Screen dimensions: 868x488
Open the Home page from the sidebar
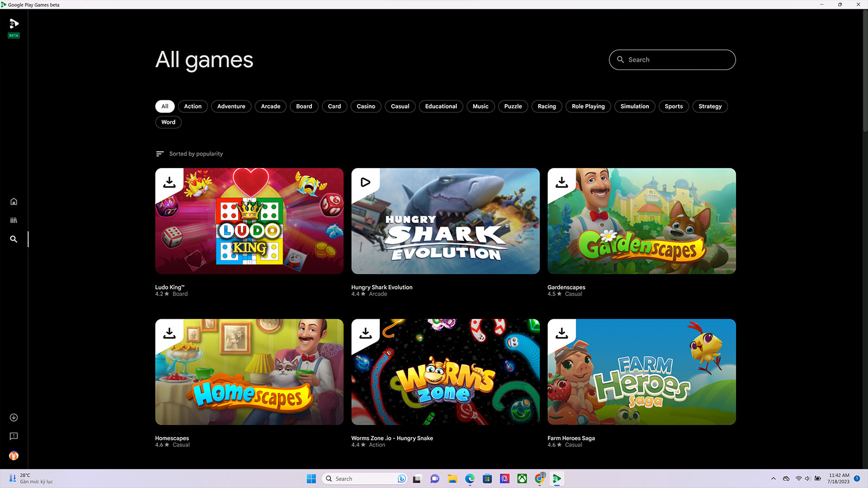[14, 202]
